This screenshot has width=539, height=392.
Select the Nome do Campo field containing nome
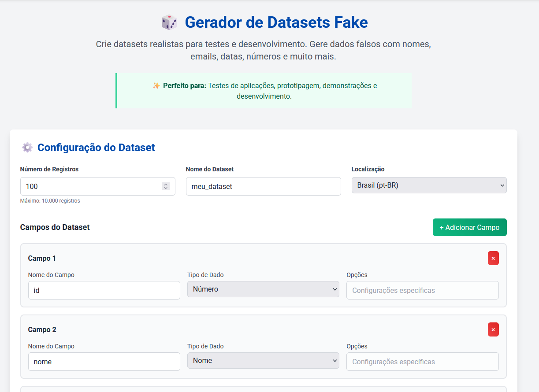tap(104, 361)
